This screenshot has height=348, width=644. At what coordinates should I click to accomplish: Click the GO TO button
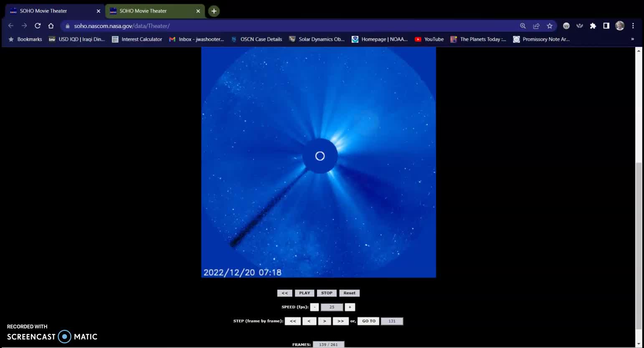click(368, 321)
